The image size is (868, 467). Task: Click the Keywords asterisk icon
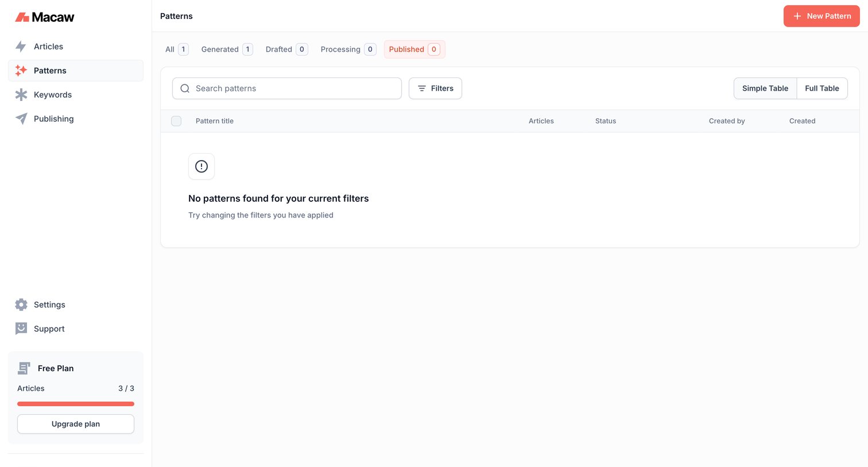[x=21, y=95]
